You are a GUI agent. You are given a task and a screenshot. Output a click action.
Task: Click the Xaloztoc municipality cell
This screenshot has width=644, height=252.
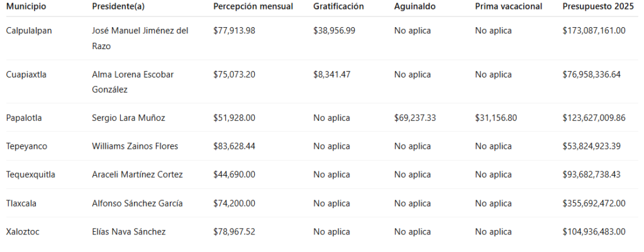tap(23, 232)
